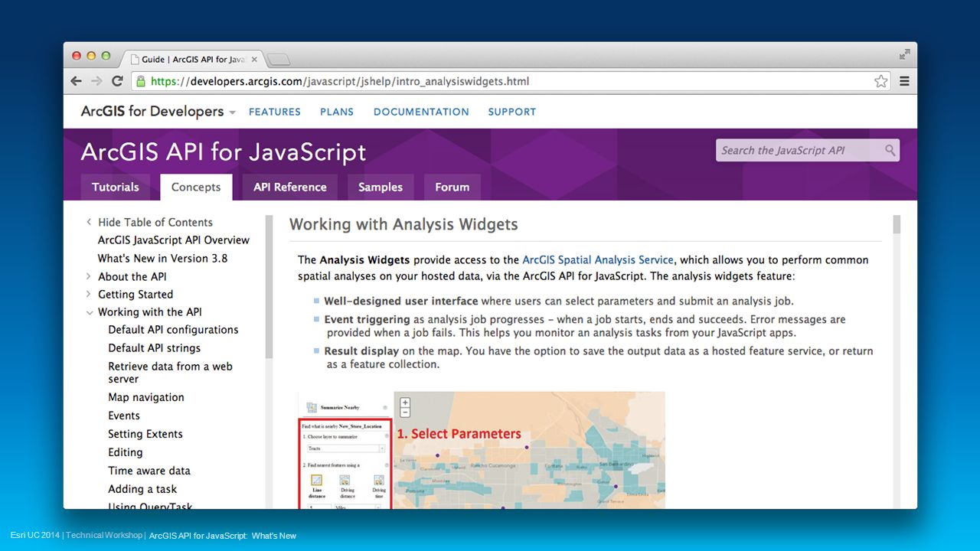
Task: Click the browser address bar URL
Action: tap(340, 81)
